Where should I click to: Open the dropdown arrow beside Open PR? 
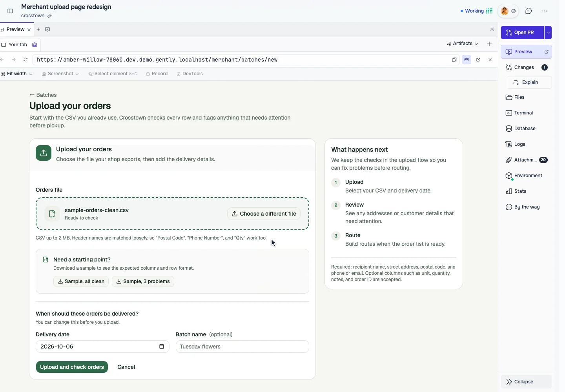pos(548,33)
